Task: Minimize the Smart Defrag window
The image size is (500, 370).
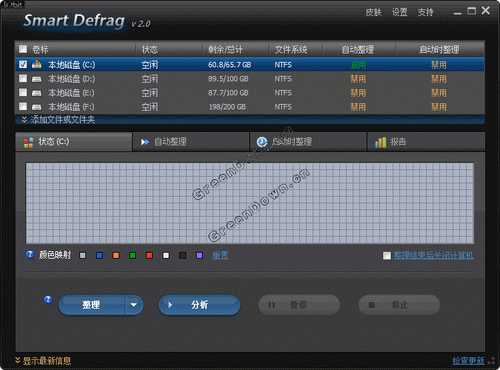Action: point(458,13)
